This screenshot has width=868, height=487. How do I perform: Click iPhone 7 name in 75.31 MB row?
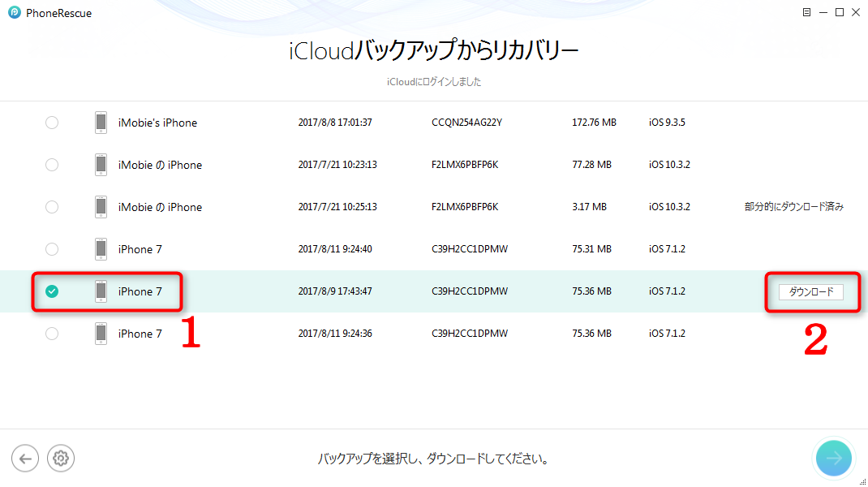(x=140, y=248)
